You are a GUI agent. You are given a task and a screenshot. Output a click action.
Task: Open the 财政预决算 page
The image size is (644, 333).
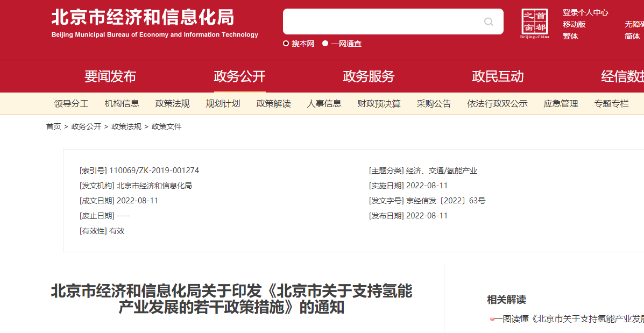pos(379,104)
